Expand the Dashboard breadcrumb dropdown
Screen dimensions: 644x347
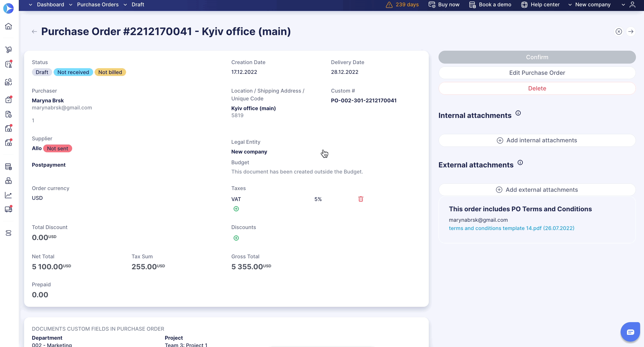coord(30,5)
